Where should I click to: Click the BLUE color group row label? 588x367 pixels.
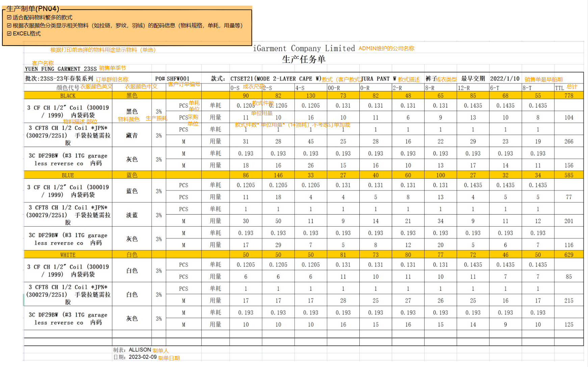pyautogui.click(x=68, y=175)
